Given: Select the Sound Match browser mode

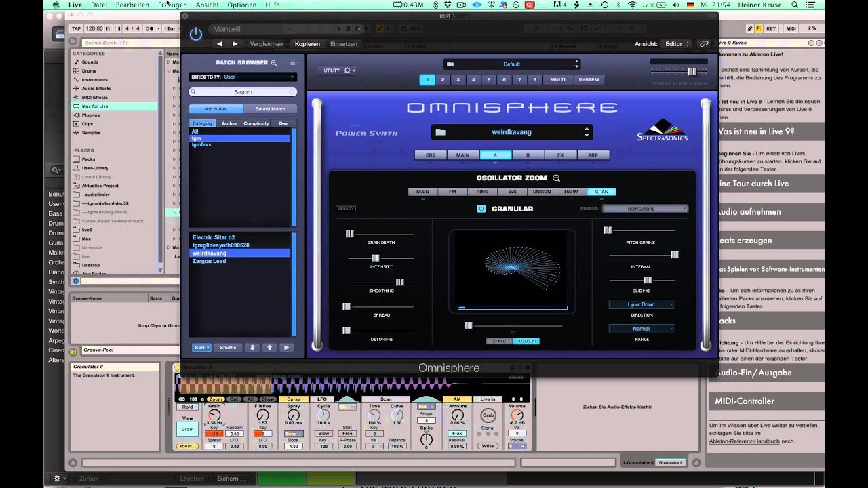Looking at the screenshot, I should click(270, 109).
